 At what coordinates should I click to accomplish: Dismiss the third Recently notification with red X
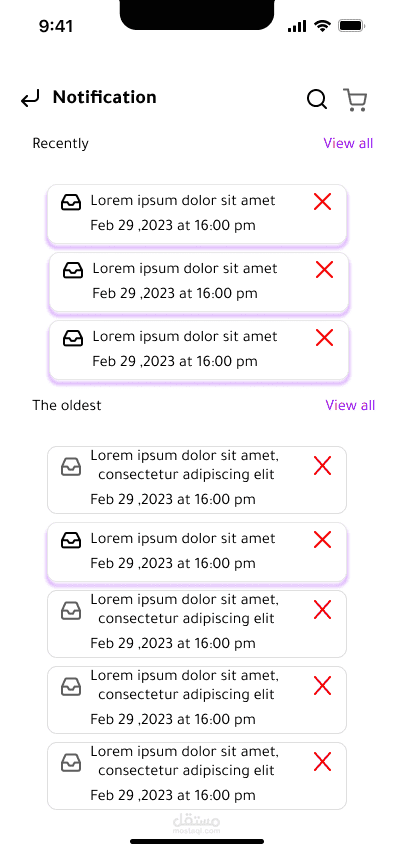[x=325, y=337]
